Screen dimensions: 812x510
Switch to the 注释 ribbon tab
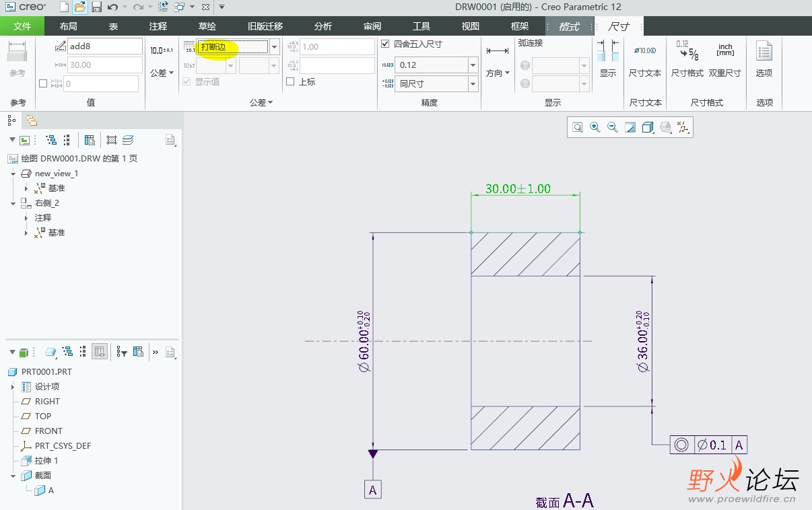coord(158,26)
